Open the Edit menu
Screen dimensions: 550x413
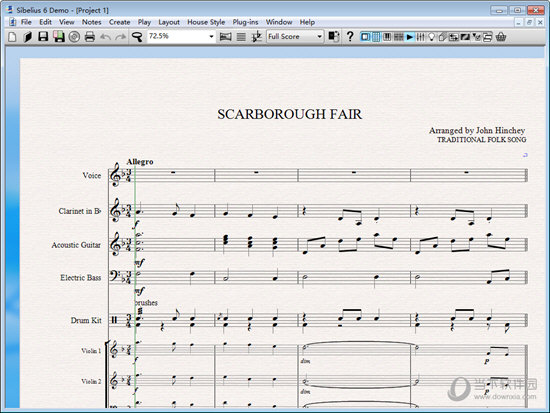[x=45, y=22]
